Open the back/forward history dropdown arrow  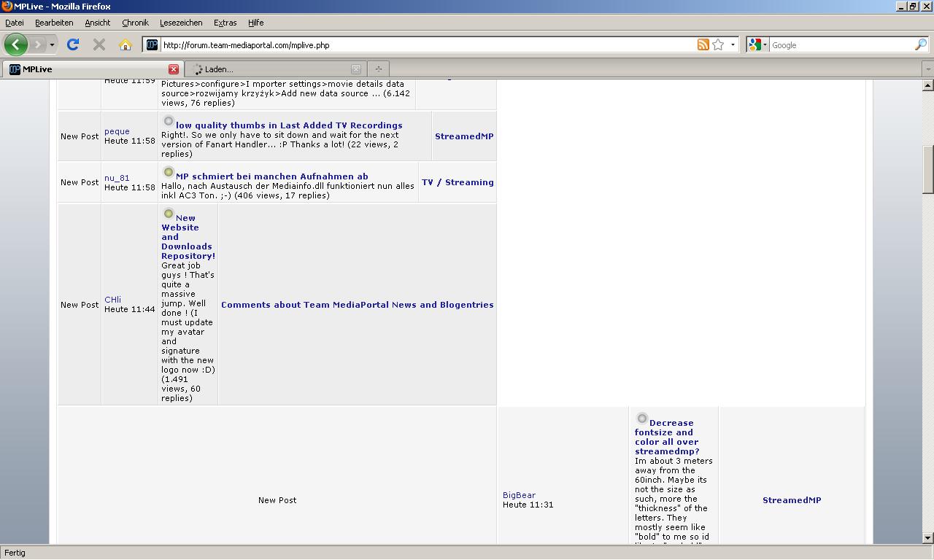click(52, 44)
